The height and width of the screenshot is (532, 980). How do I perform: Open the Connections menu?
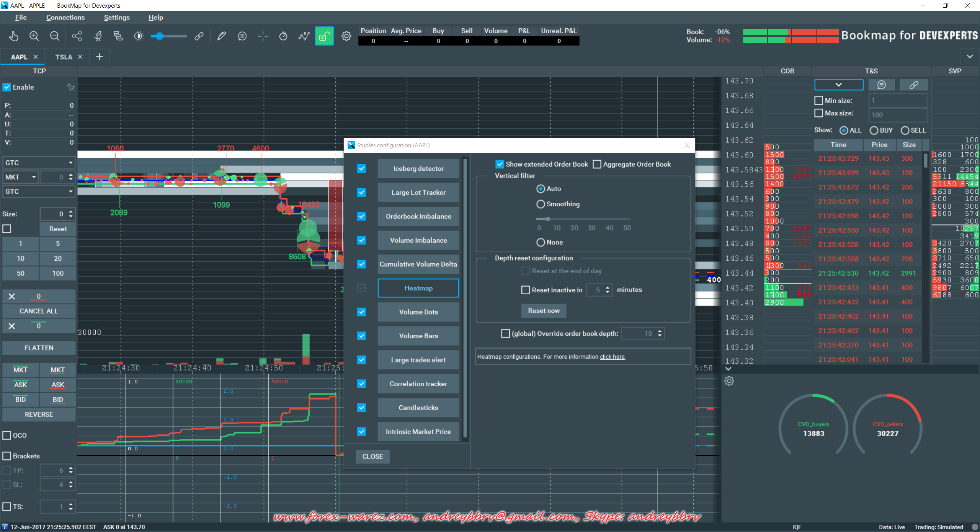click(x=65, y=18)
